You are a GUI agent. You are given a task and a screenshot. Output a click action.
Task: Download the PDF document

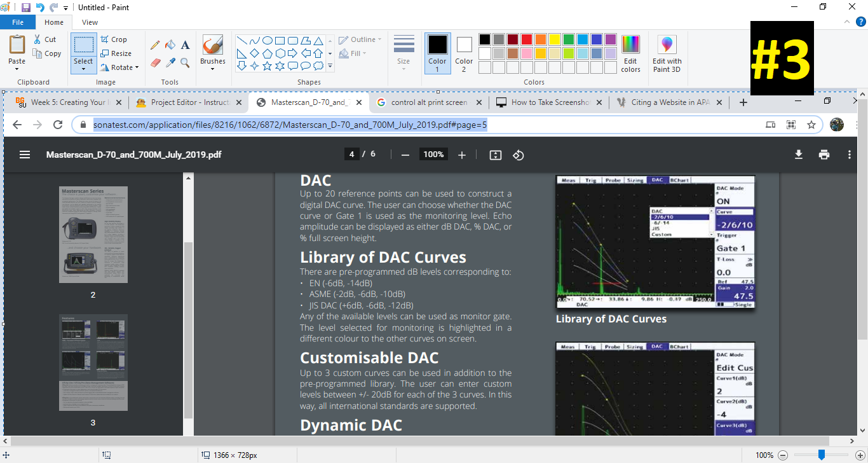pyautogui.click(x=799, y=155)
